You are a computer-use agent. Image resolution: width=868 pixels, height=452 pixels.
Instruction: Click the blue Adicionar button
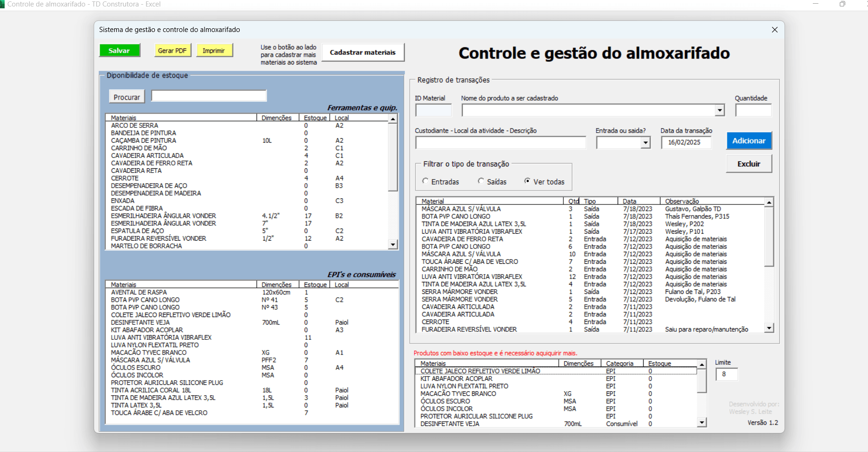click(x=749, y=141)
